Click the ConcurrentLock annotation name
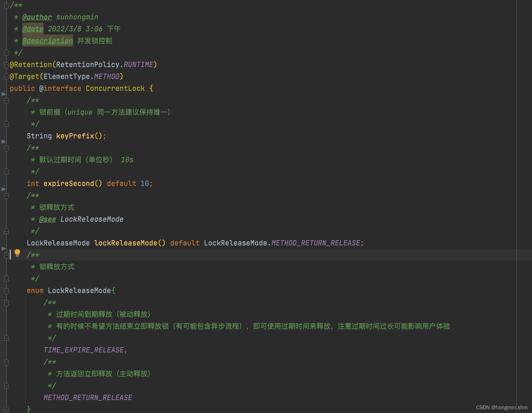Viewport: 532px width, 413px height. pos(115,88)
